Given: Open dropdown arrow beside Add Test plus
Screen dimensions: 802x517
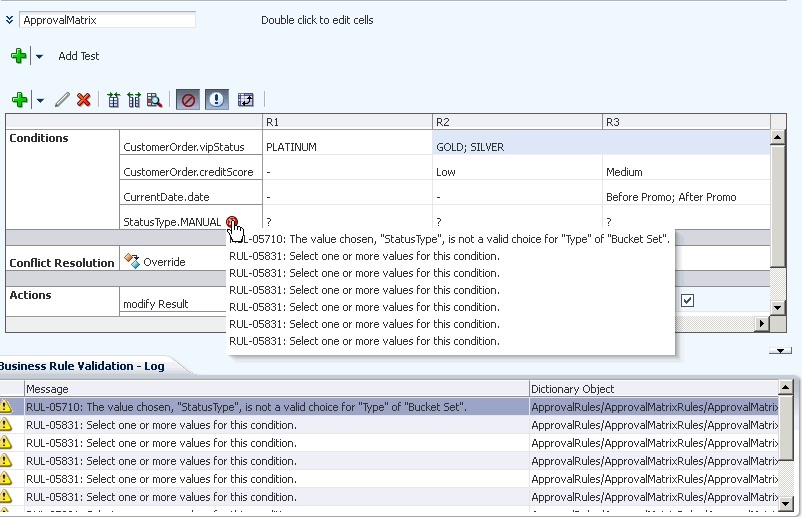Looking at the screenshot, I should [39, 56].
